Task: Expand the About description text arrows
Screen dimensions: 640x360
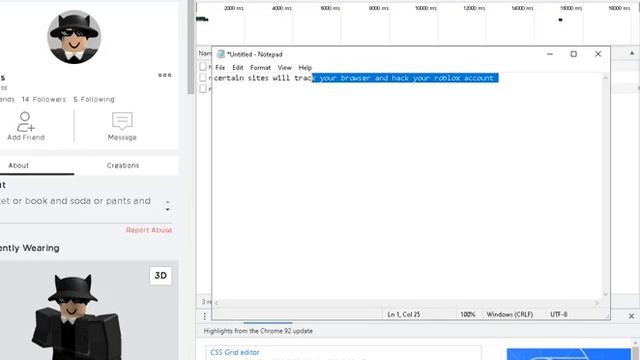Action: coord(167,206)
